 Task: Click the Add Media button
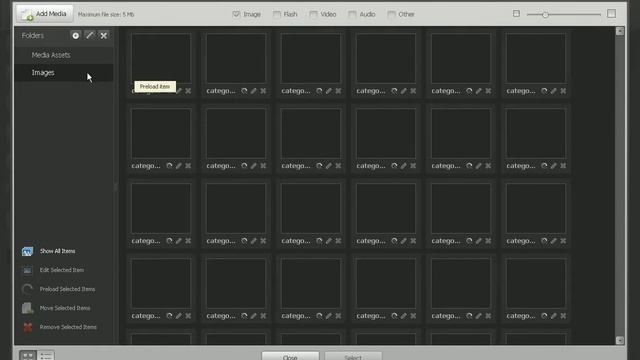(x=45, y=14)
